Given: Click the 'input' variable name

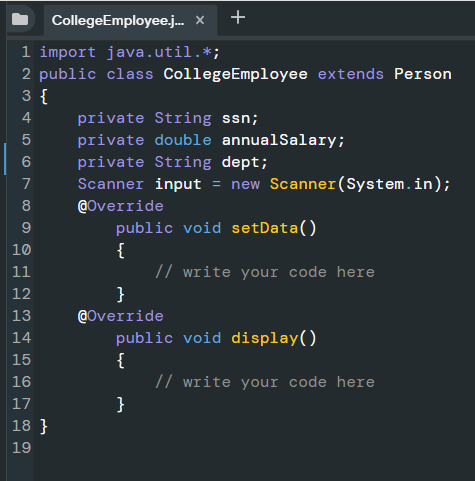Looking at the screenshot, I should click(178, 184).
